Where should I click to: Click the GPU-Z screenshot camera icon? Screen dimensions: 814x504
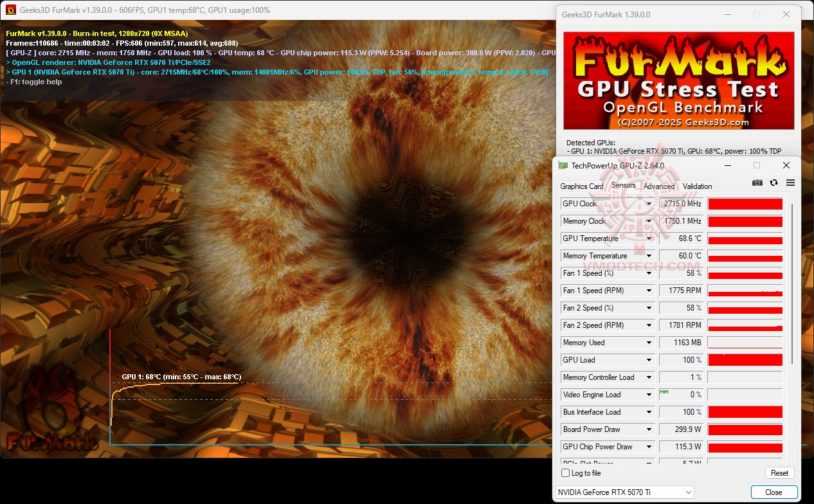click(757, 183)
